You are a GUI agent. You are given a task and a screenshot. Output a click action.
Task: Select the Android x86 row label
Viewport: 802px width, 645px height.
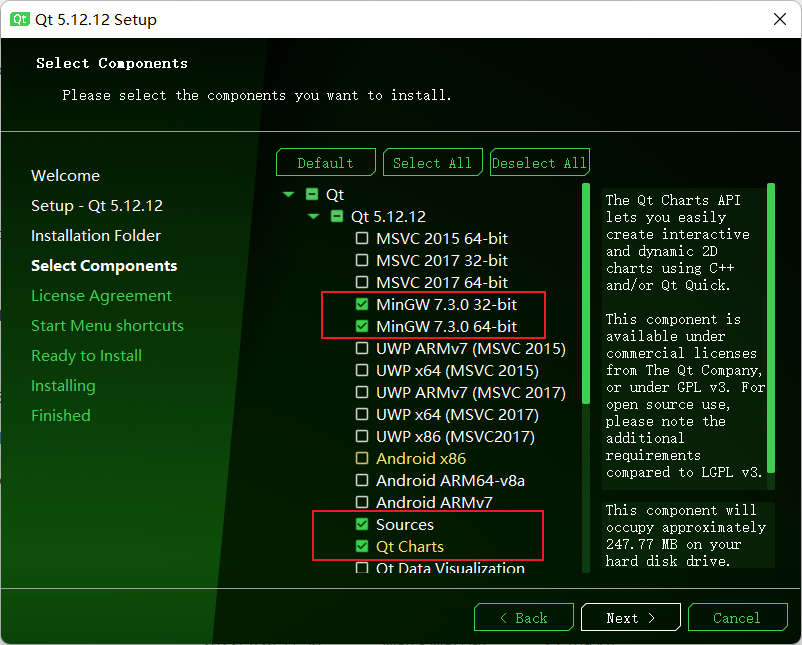point(421,458)
